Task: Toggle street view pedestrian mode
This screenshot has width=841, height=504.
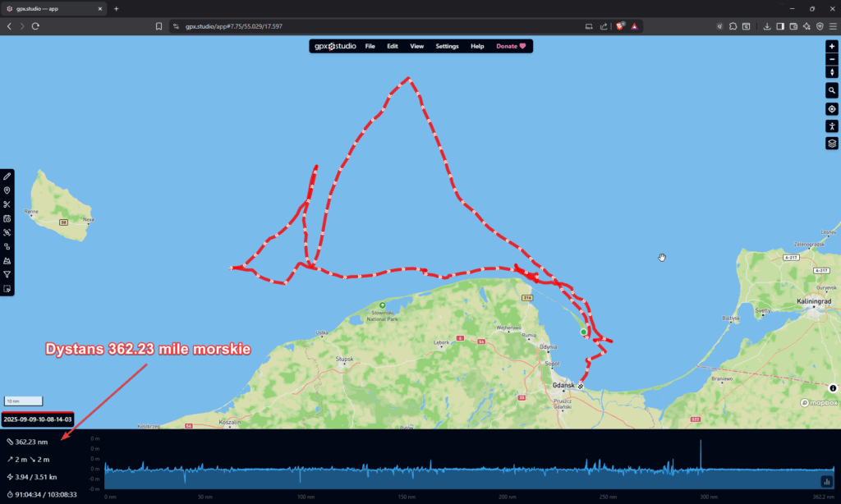Action: (x=832, y=126)
